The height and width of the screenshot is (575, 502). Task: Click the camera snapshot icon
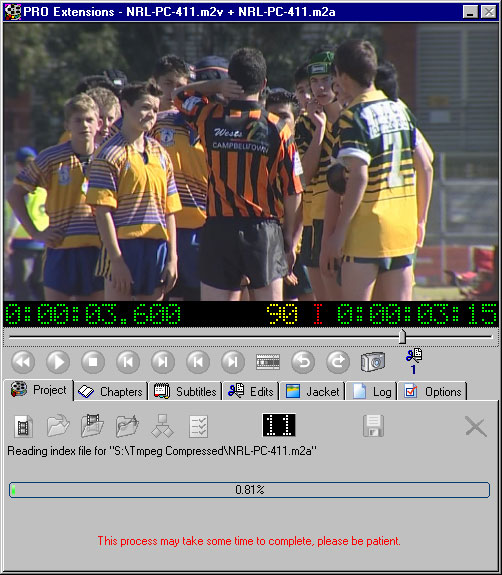(373, 362)
